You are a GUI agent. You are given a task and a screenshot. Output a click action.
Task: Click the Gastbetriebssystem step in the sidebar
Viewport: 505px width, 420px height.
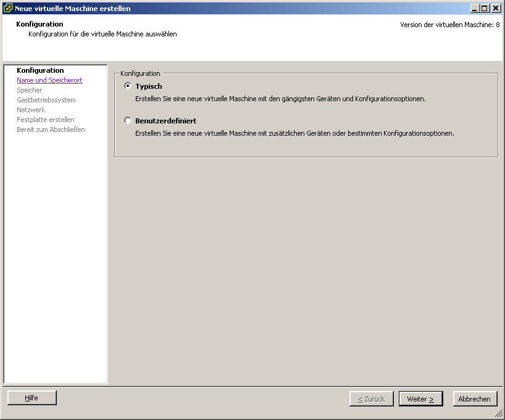pyautogui.click(x=46, y=100)
